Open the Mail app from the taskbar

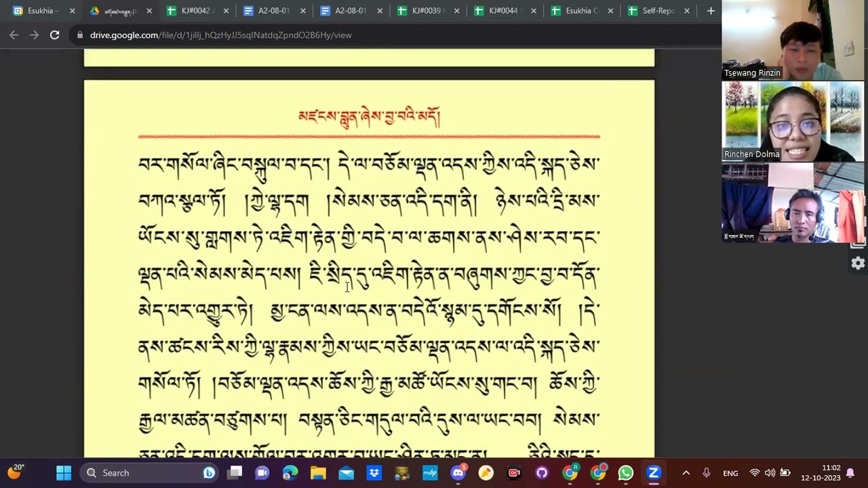click(x=346, y=472)
